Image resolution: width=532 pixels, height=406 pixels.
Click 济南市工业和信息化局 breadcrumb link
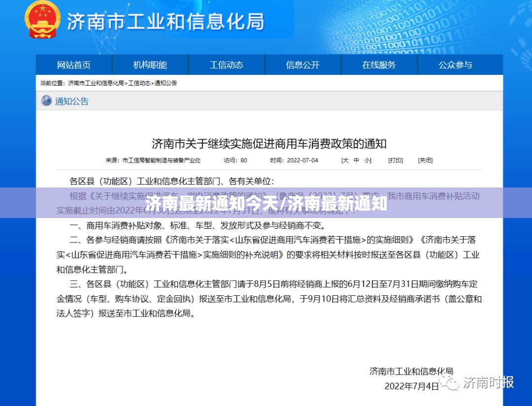click(x=96, y=83)
